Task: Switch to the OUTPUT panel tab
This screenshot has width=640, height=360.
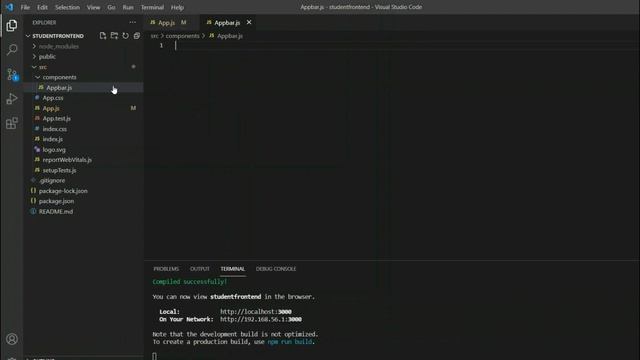Action: (x=200, y=269)
